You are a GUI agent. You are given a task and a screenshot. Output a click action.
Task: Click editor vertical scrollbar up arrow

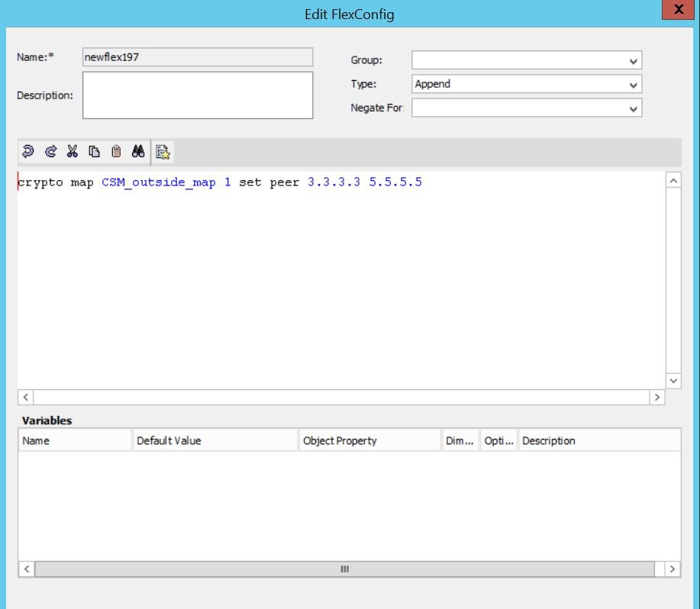pos(673,180)
